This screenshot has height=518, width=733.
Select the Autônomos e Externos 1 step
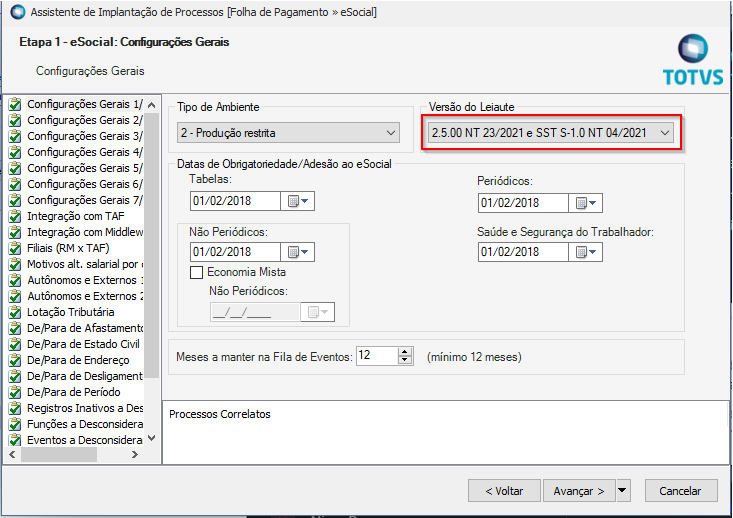point(85,280)
